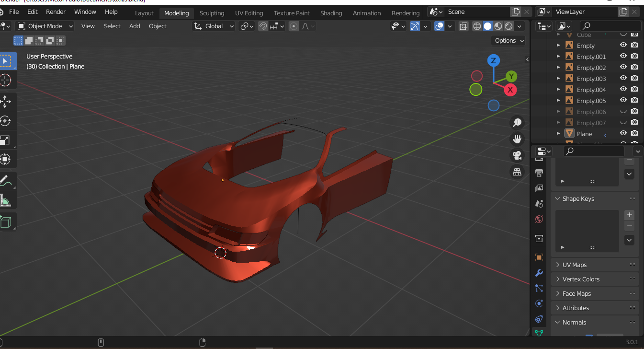Open the View Layer properties tab
Screen dimensions: 644x349
[539, 188]
